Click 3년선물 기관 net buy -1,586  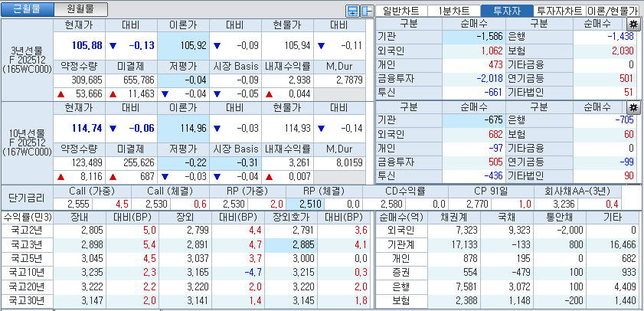coord(473,38)
